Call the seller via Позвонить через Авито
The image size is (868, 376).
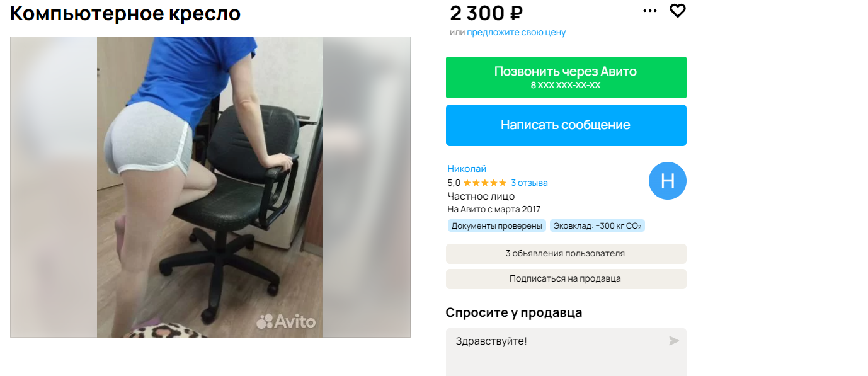566,77
